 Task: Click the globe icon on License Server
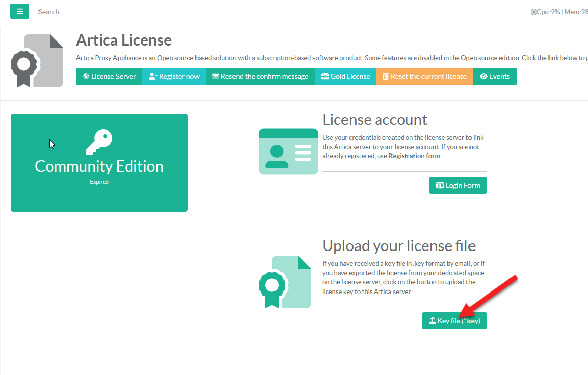86,76
